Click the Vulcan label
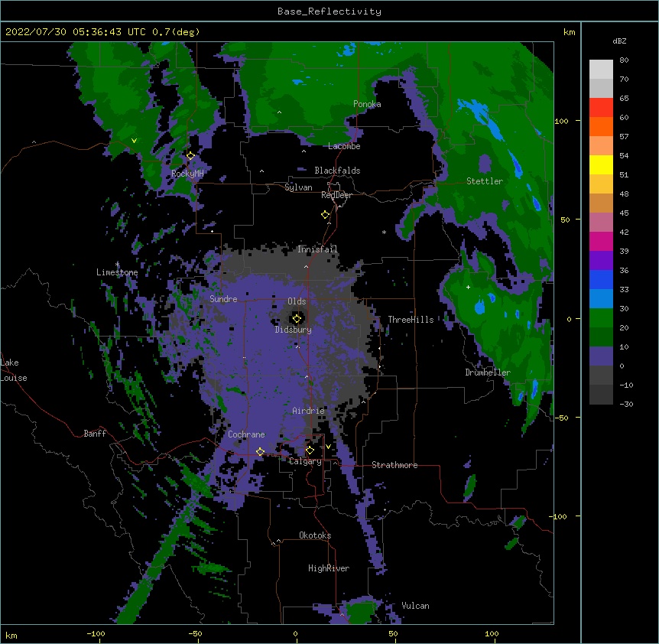The image size is (659, 644). pos(415,606)
